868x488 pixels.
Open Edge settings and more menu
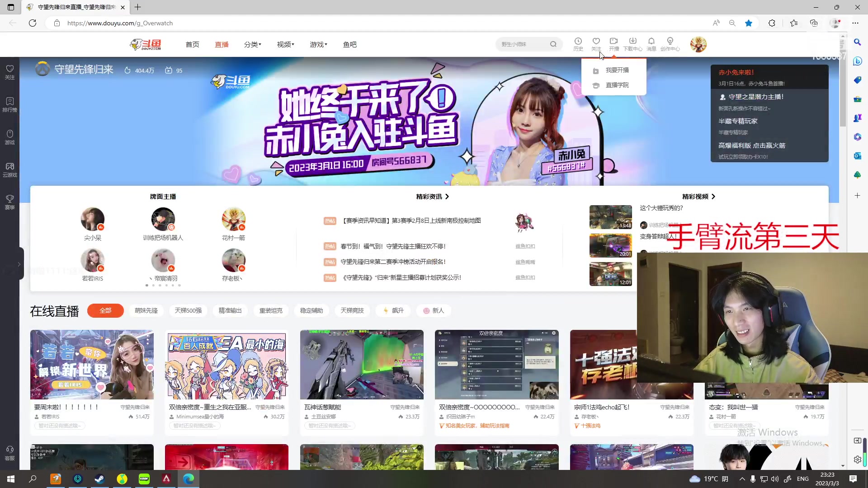coord(855,23)
